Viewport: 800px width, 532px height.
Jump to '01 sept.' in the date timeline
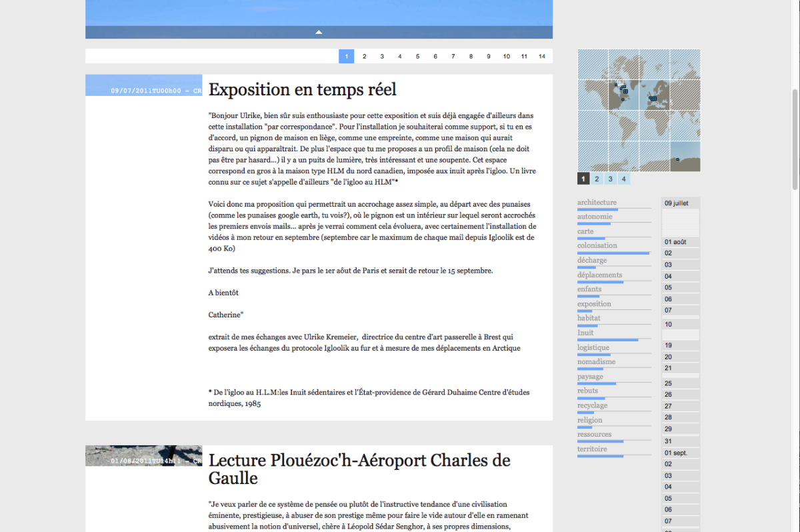coord(675,453)
